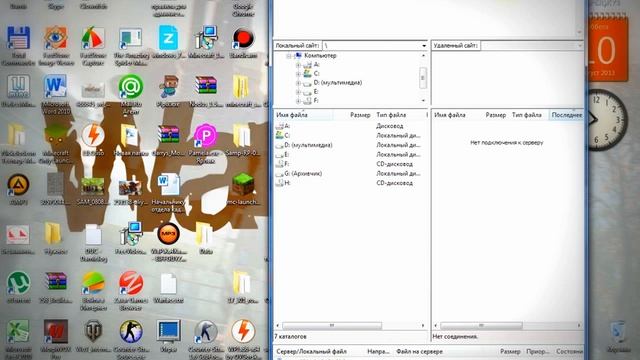640x360 pixels.
Task: Launch colorful Counter-Strike Source icon
Action: tap(131, 332)
